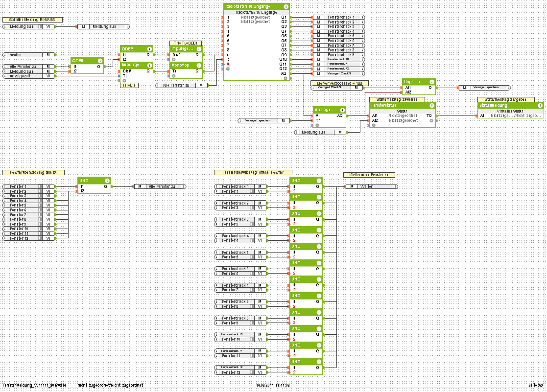
Task: Select Fenster 4 input in offene Fenster section
Action: (240, 241)
